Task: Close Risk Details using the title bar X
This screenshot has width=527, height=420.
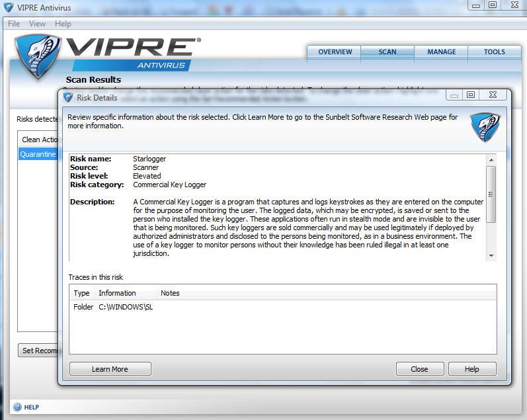Action: point(493,95)
